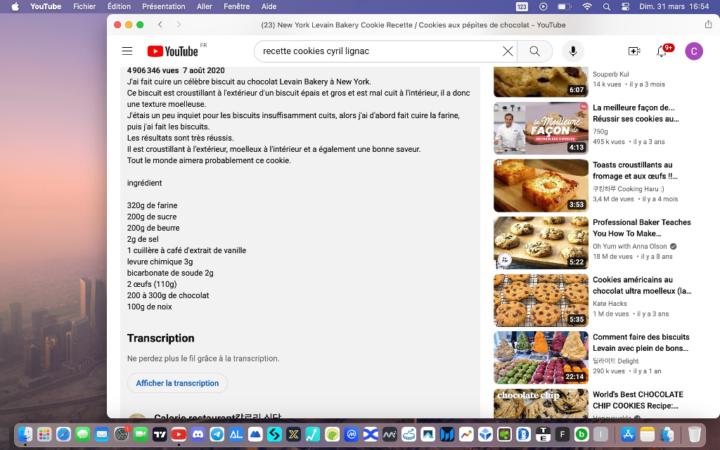This screenshot has height=450, width=720.
Task: Click the 'Professional Baker Teaches You How To Make' title
Action: point(641,228)
